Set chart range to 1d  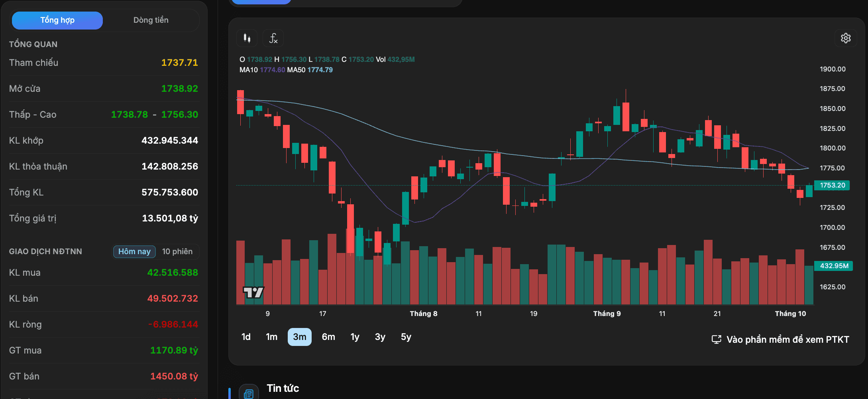[x=246, y=337]
